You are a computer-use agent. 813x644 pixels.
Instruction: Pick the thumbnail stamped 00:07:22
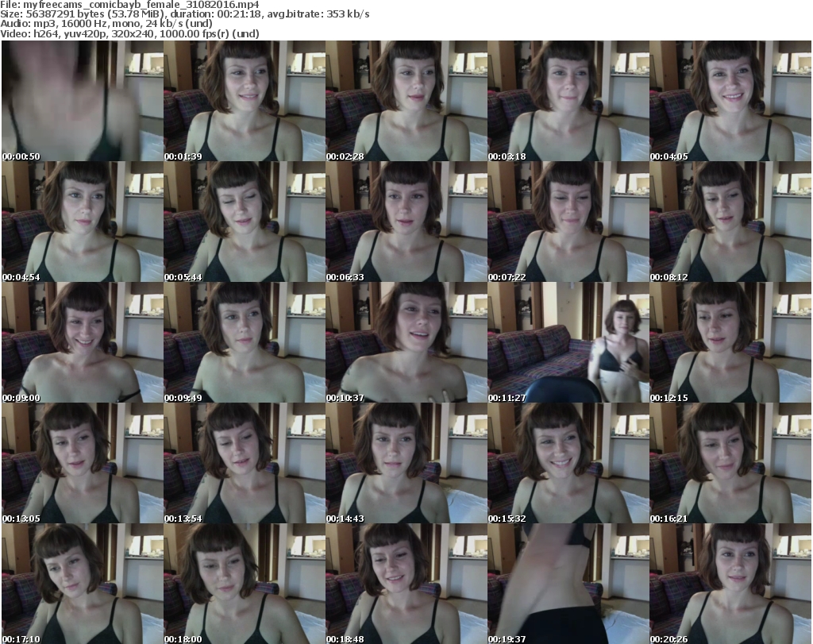(x=568, y=222)
